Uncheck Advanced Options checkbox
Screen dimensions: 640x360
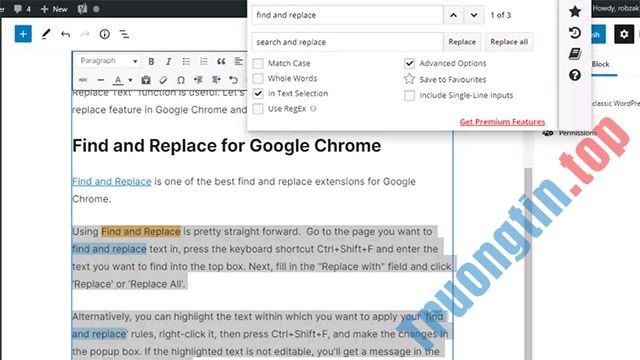coord(409,63)
